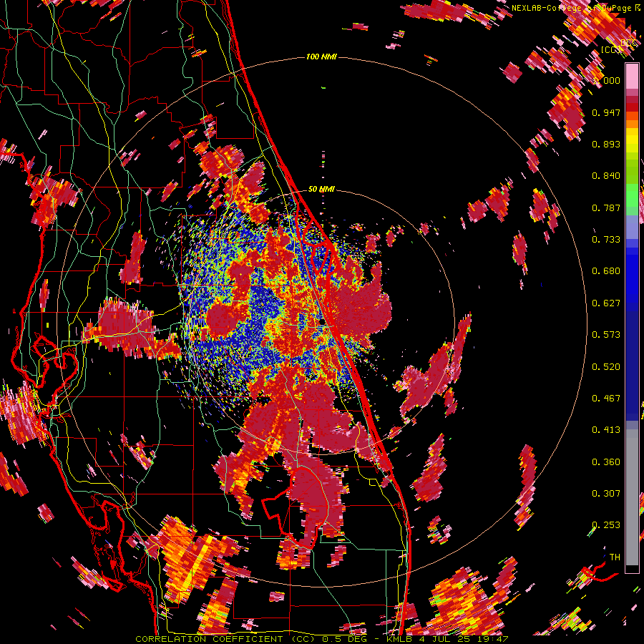This screenshot has height=644, width=644.
Task: Pick the 0.467 scale label
Action: click(x=606, y=399)
